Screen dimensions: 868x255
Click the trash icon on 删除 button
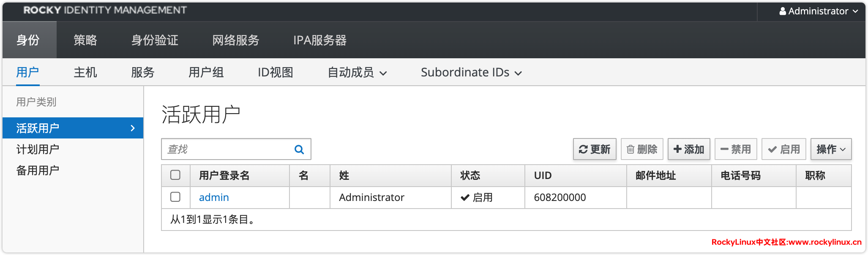631,149
